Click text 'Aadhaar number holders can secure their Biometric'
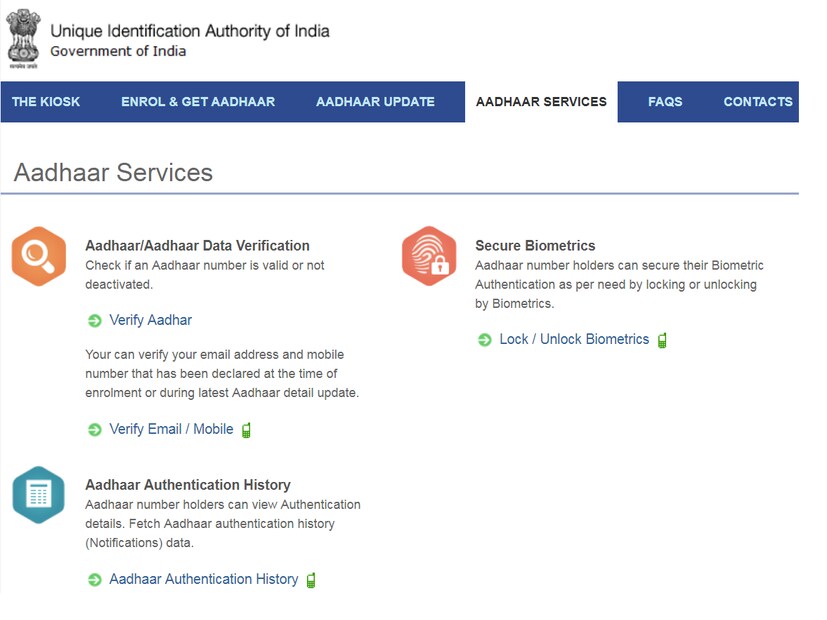Image resolution: width=827 pixels, height=620 pixels. click(619, 265)
